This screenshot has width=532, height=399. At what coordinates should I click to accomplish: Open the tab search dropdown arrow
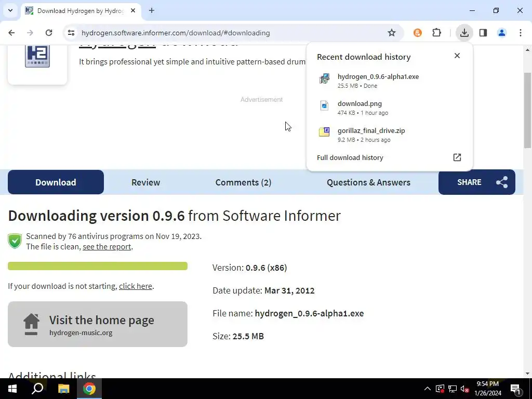(10, 10)
